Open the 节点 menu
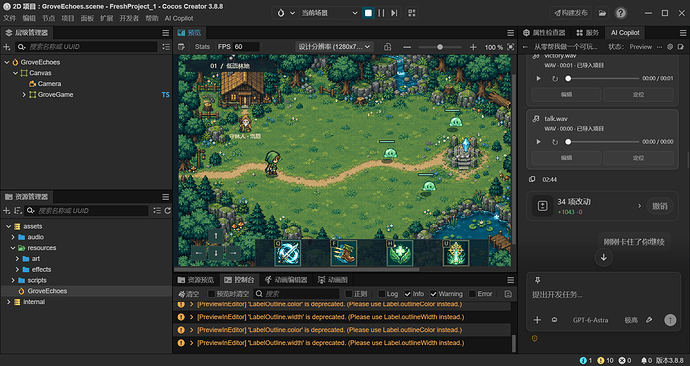This screenshot has width=690, height=366. (48, 18)
